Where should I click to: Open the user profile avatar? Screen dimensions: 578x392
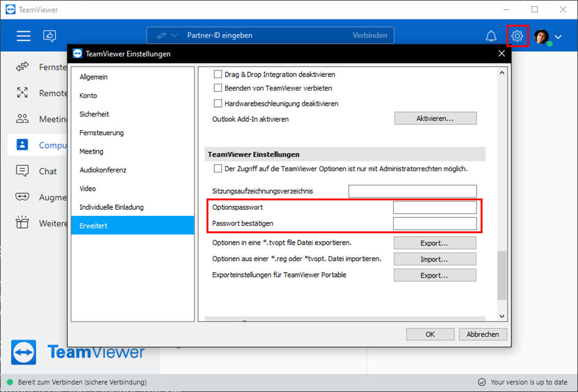pyautogui.click(x=541, y=37)
